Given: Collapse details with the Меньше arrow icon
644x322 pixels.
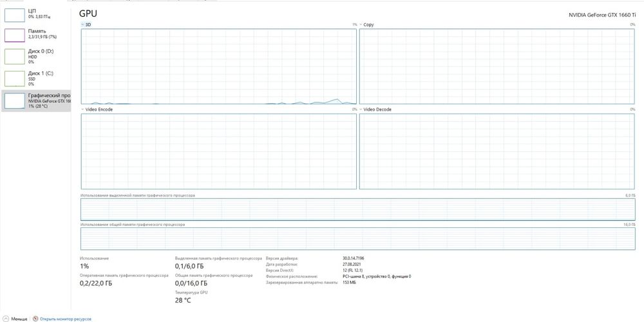Looking at the screenshot, I should [6, 318].
